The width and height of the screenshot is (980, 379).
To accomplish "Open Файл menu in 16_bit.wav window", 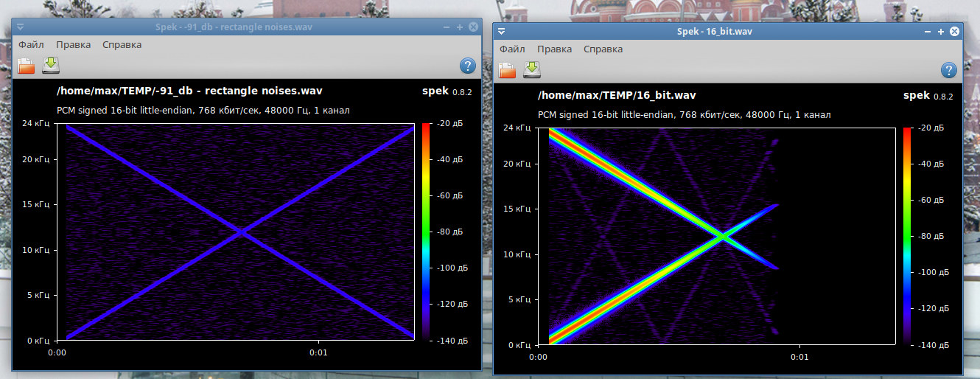I will pyautogui.click(x=512, y=49).
